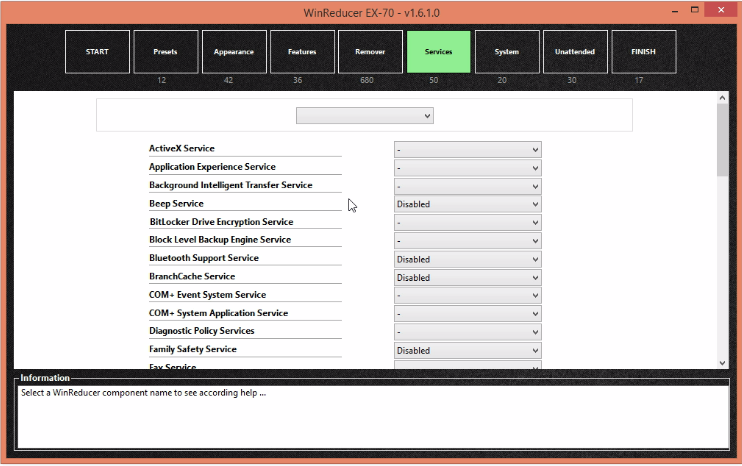This screenshot has width=742, height=466.
Task: Click COM+ Event System Service label
Action: (207, 294)
